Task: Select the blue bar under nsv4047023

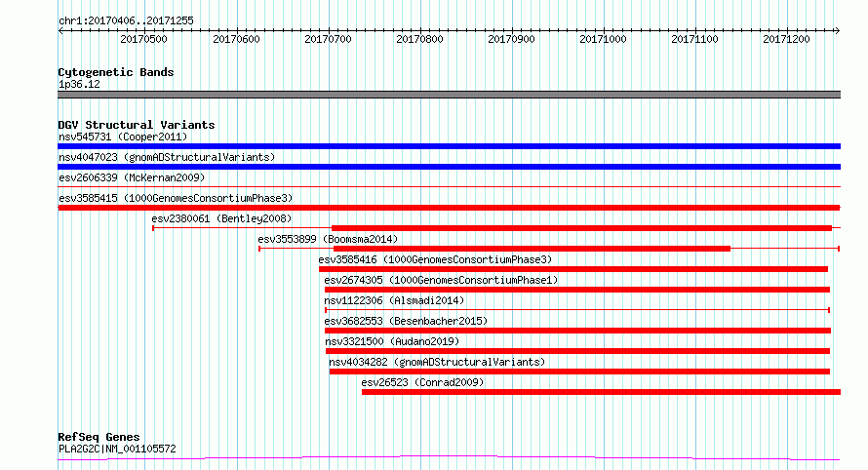Action: (449, 167)
